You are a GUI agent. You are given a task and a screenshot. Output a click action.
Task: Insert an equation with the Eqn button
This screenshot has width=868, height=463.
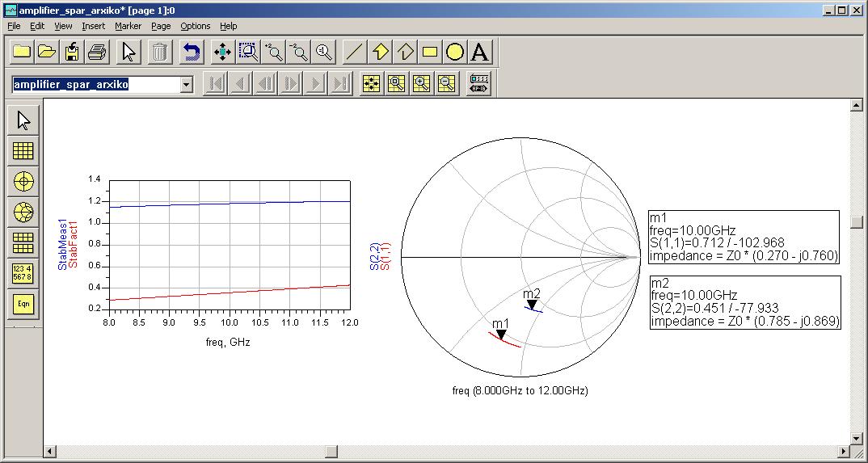click(x=23, y=305)
